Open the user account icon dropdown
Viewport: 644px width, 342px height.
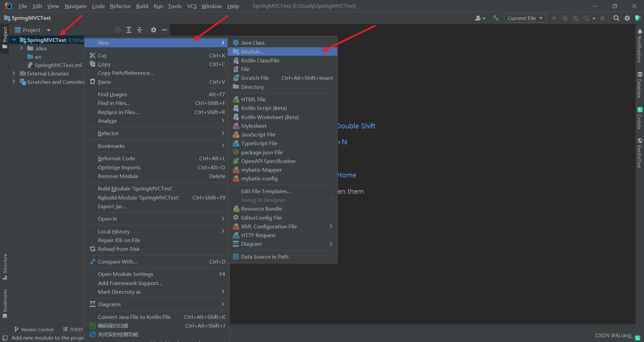coord(480,18)
